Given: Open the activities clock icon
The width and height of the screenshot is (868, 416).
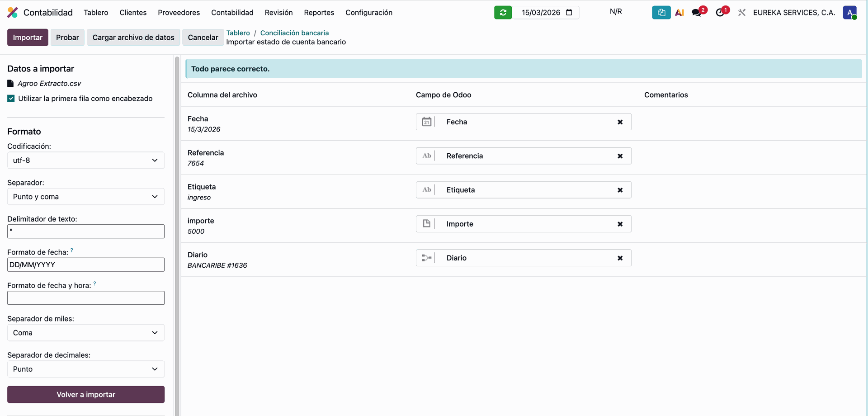Looking at the screenshot, I should [x=720, y=13].
